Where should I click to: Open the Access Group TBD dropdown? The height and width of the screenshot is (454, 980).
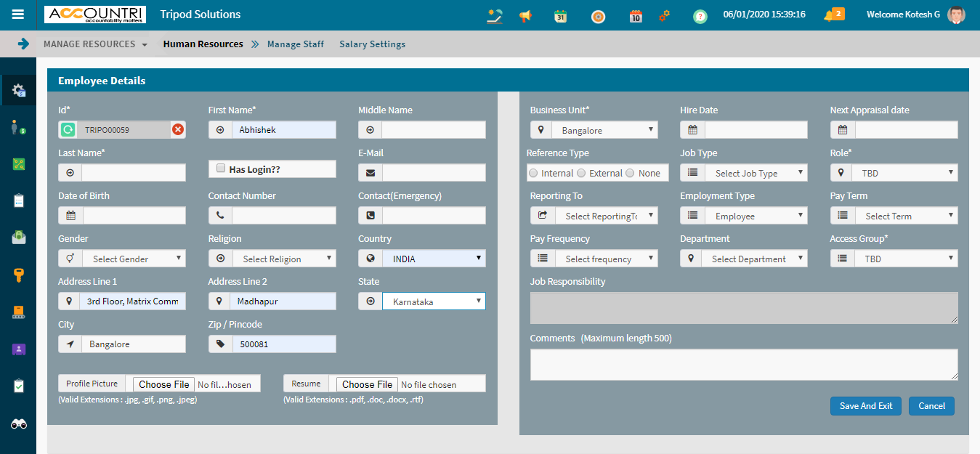pos(905,259)
